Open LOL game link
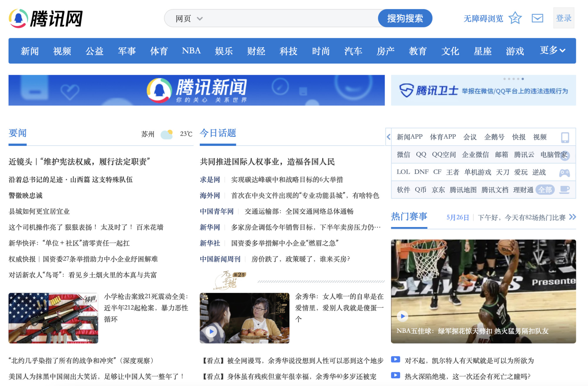This screenshot has width=588, height=386. pos(403,172)
